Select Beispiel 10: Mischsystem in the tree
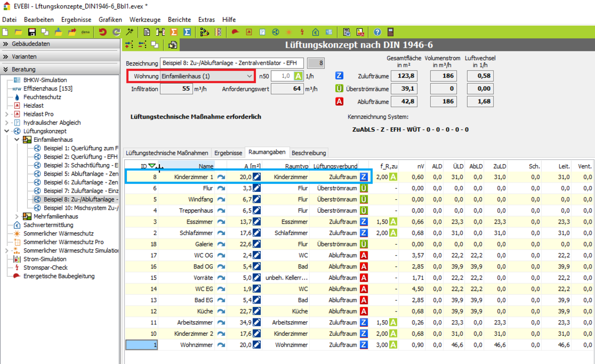This screenshot has width=595, height=364. [x=81, y=208]
